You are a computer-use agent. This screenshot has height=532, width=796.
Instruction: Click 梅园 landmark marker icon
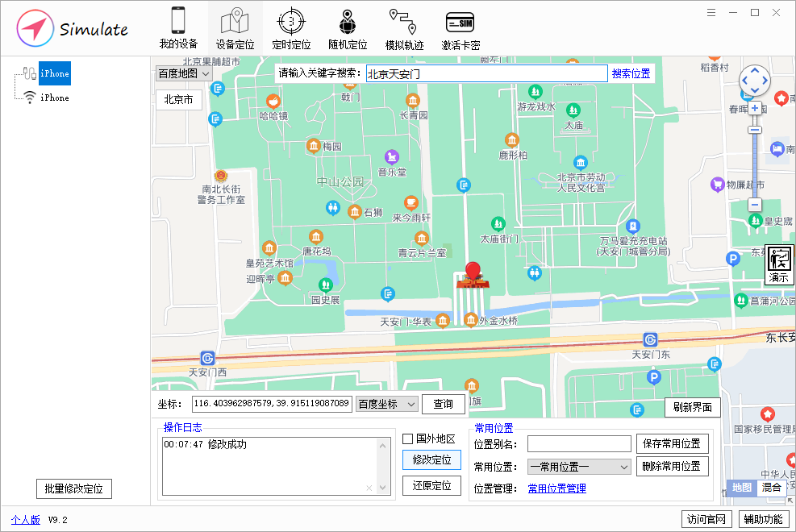(314, 146)
